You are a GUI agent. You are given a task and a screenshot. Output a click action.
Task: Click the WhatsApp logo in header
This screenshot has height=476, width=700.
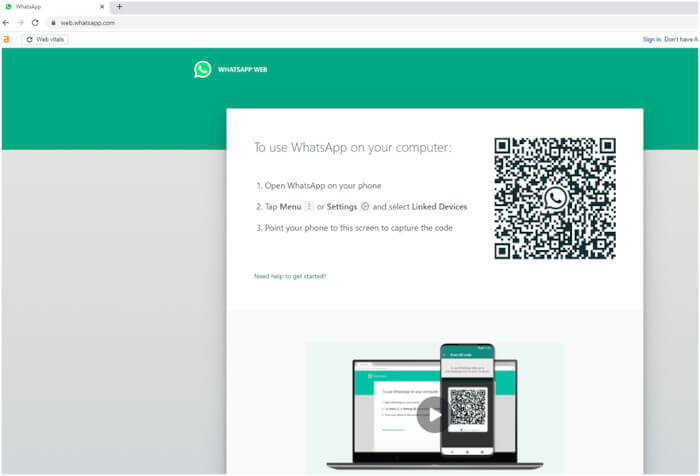pos(203,70)
